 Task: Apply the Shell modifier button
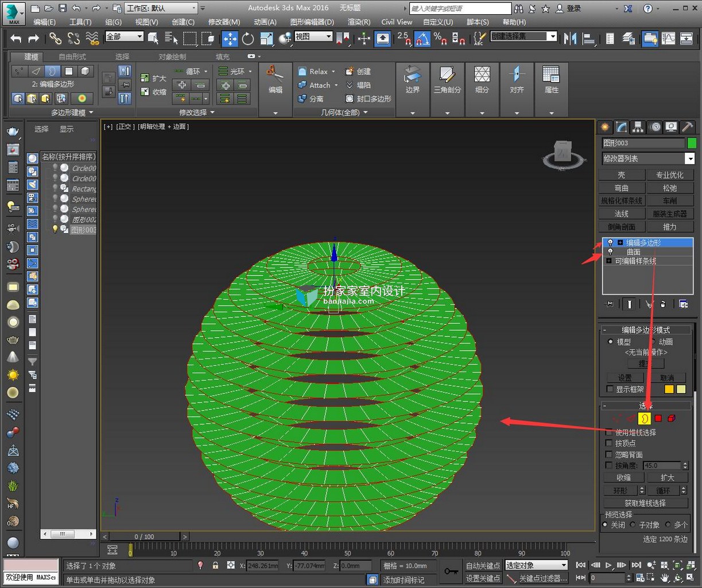click(622, 175)
